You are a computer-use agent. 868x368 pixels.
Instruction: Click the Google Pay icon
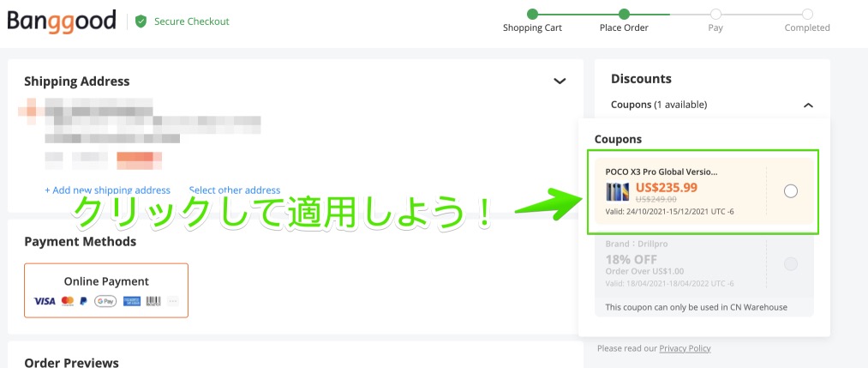pos(105,301)
